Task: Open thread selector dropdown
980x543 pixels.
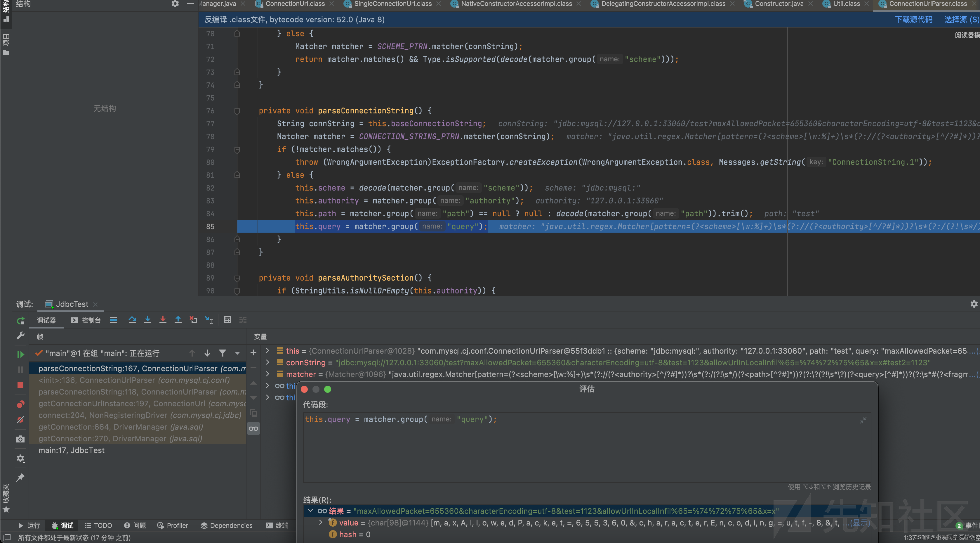Action: 237,353
